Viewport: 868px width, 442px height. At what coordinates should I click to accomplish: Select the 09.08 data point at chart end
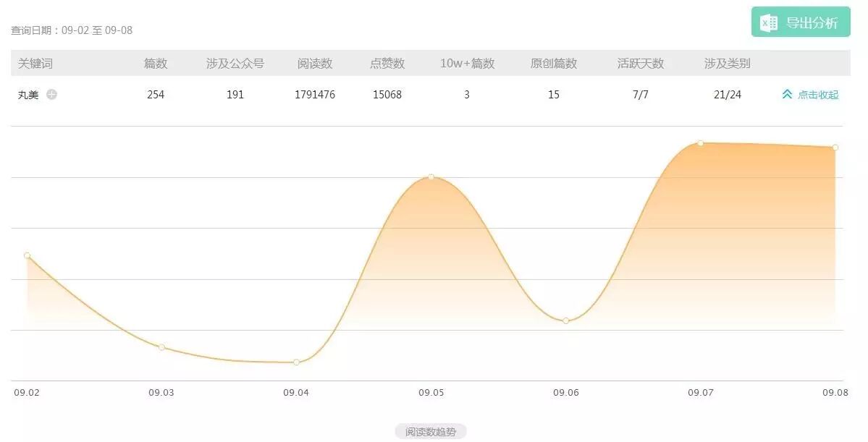click(835, 148)
